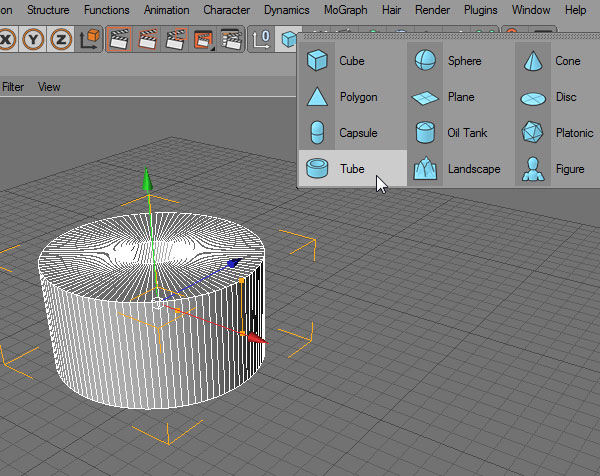The height and width of the screenshot is (476, 600).
Task: Add a Platonic primitive
Action: pyautogui.click(x=557, y=132)
